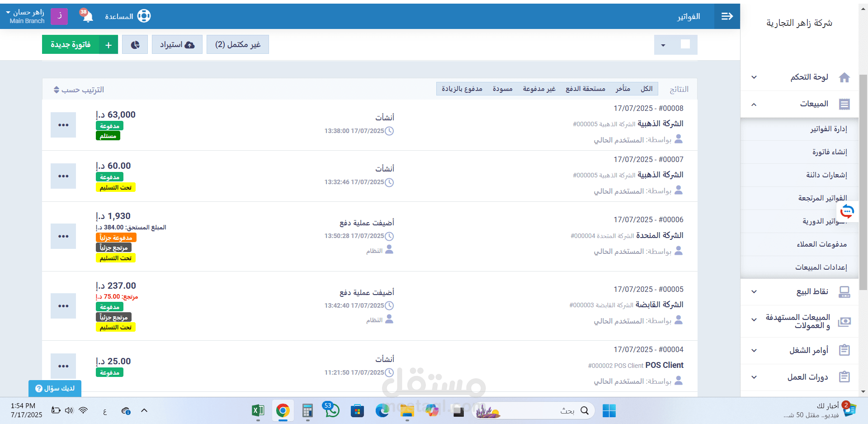The width and height of the screenshot is (868, 424).
Task: Open Excel from the taskbar
Action: pos(258,411)
